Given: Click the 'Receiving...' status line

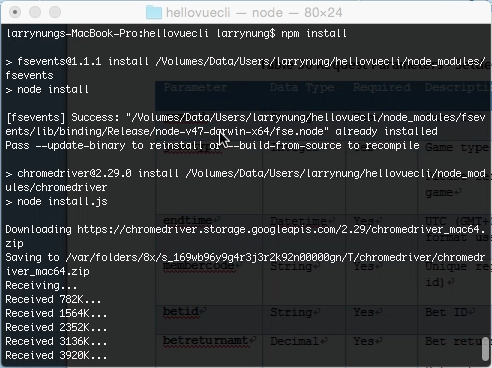Looking at the screenshot, I should point(41,286).
